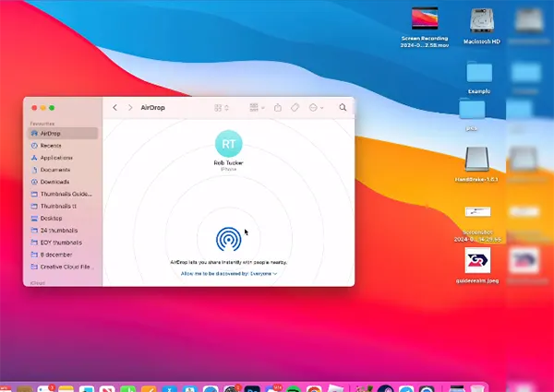This screenshot has height=392, width=554.
Task: Maximize Finder with the green button
Action: pos(52,108)
